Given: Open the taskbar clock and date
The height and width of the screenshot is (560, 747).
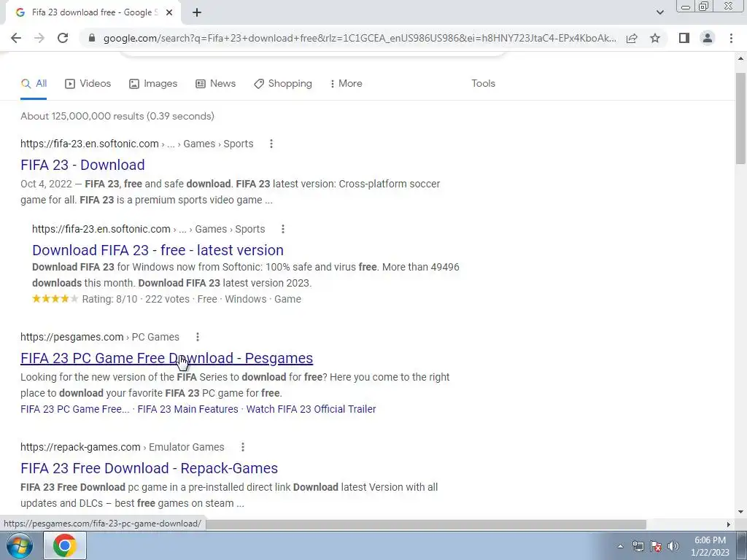Looking at the screenshot, I should click(710, 546).
